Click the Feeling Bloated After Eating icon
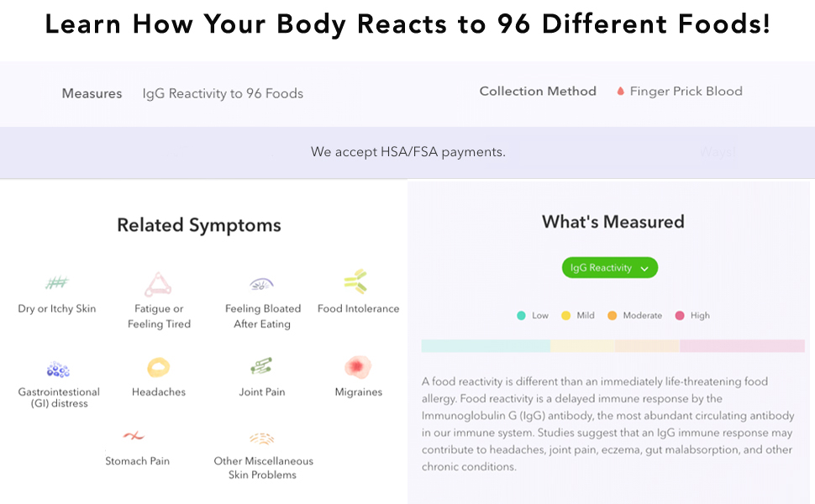 262,285
